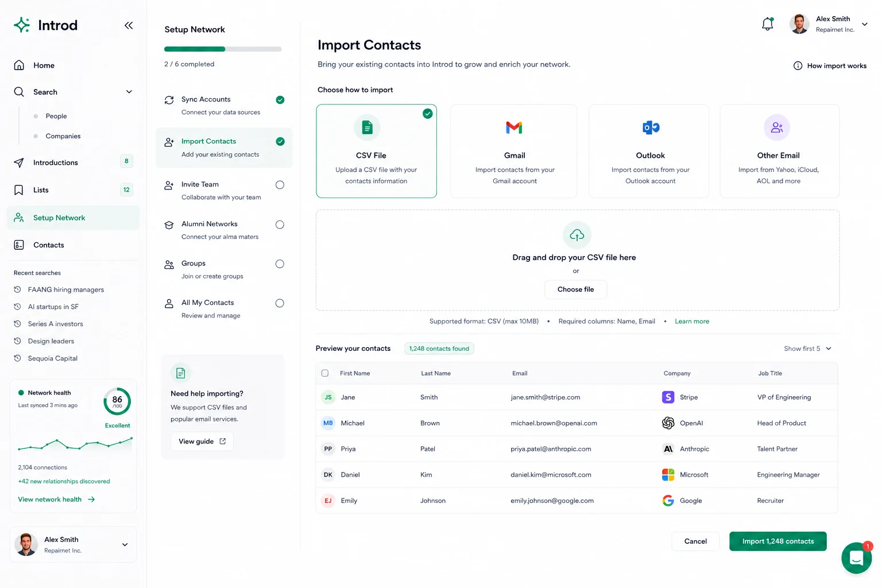
Task: Open recent search Sequoia Capital
Action: click(x=53, y=358)
